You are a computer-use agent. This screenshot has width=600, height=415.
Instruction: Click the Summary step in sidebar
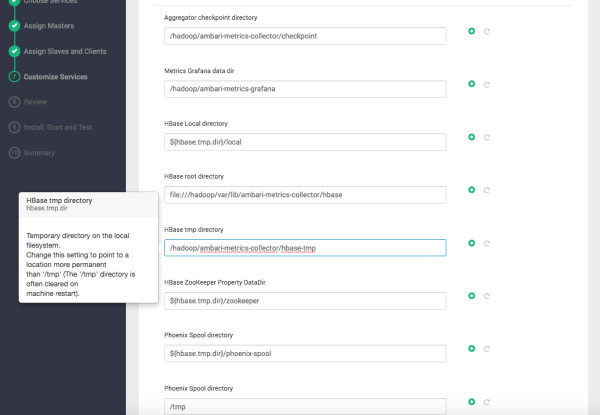tap(39, 153)
